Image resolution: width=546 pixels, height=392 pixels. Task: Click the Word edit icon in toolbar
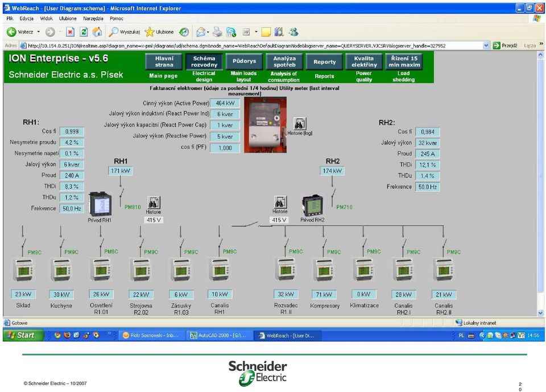pyautogui.click(x=246, y=32)
